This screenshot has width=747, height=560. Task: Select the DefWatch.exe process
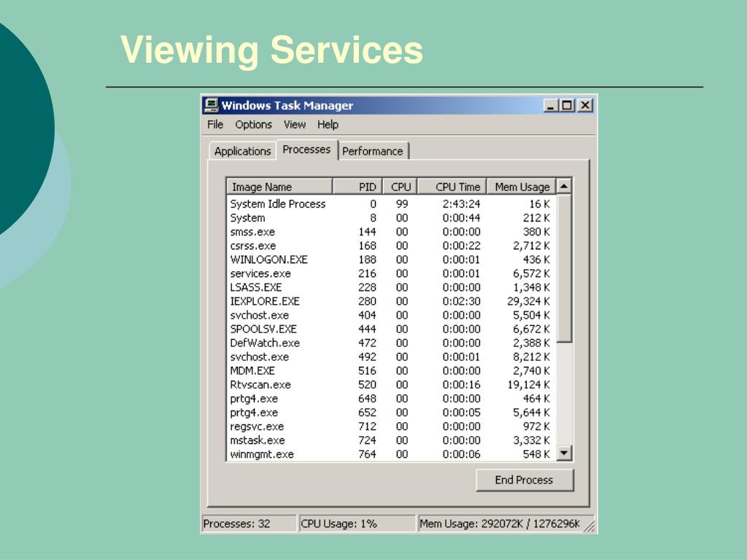point(391,343)
